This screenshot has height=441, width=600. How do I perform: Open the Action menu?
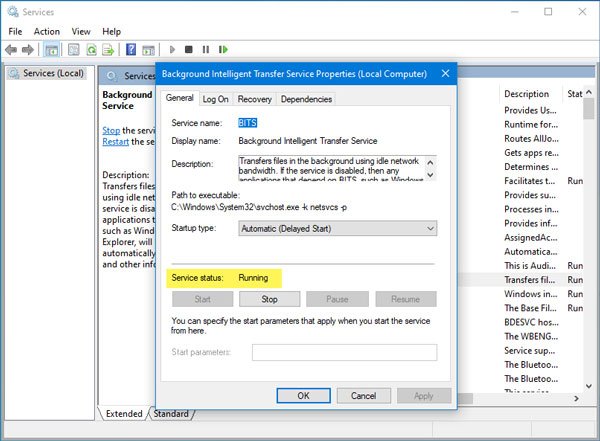coord(46,31)
